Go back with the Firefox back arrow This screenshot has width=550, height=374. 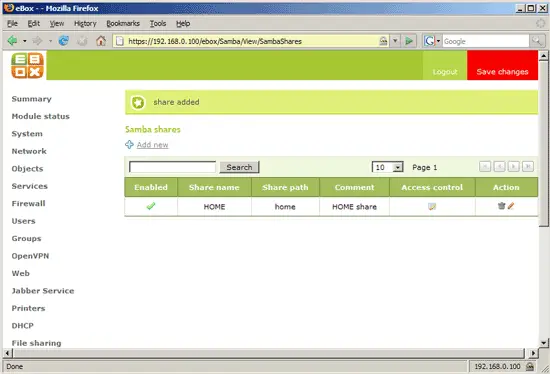(13, 41)
